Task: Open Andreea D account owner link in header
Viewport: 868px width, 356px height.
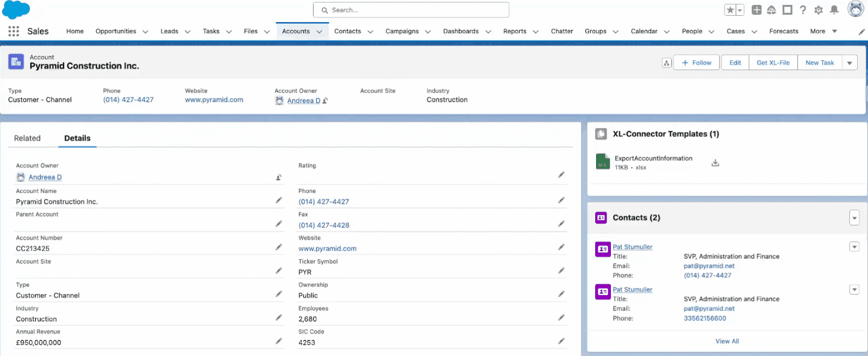Action: [x=304, y=101]
